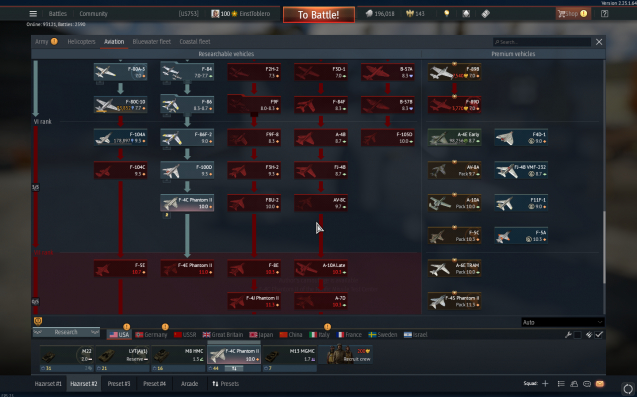
Task: Open the Community dropdown menu
Action: coord(93,14)
